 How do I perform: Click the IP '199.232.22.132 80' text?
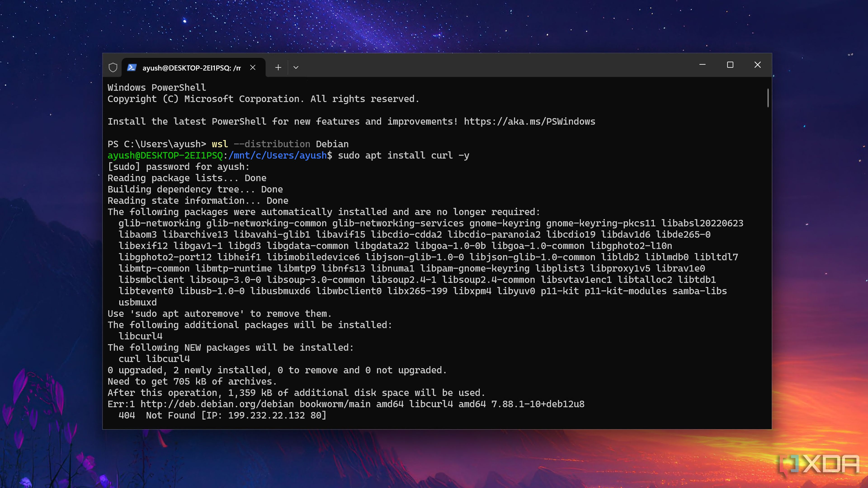(274, 416)
